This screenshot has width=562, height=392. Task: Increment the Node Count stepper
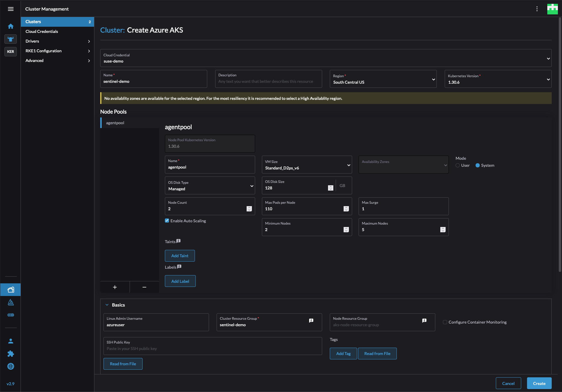[x=249, y=207]
